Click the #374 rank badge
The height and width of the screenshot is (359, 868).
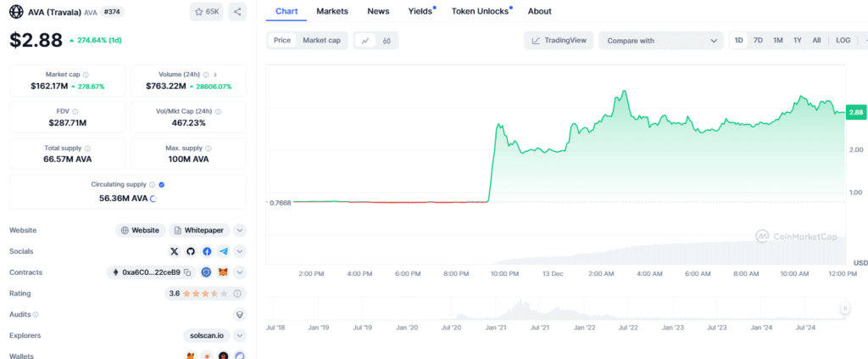click(x=112, y=12)
